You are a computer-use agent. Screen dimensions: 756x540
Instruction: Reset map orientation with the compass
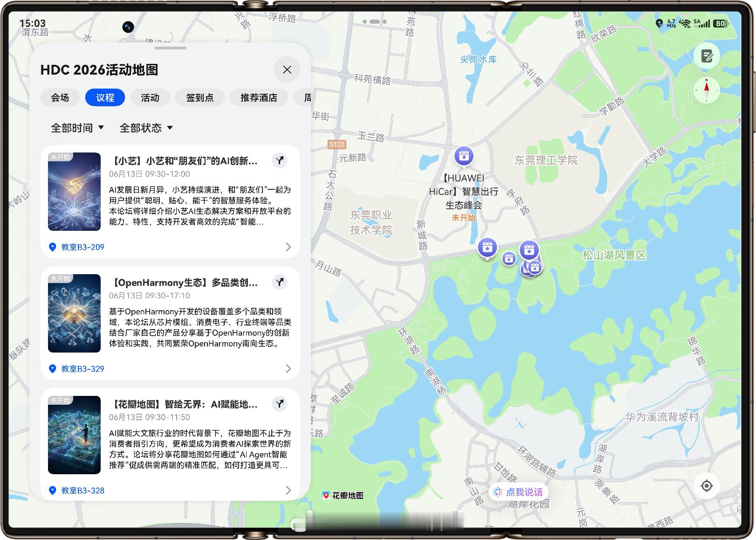pos(707,90)
